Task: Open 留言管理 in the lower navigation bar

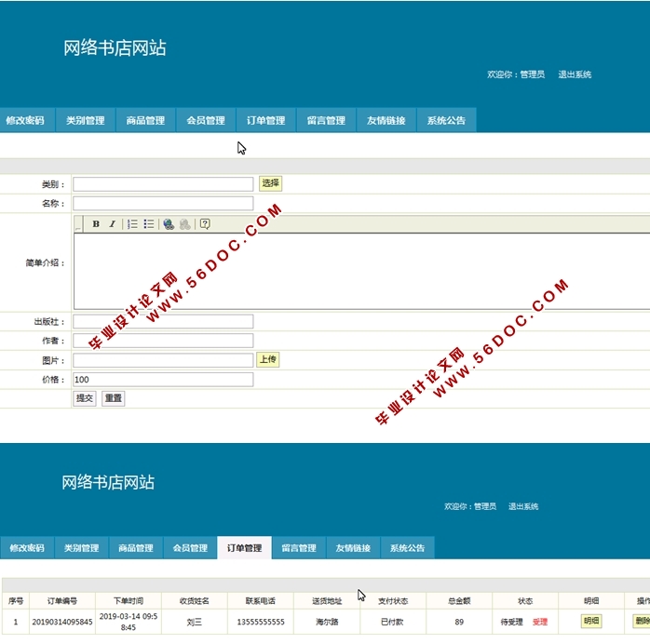Action: click(x=299, y=548)
